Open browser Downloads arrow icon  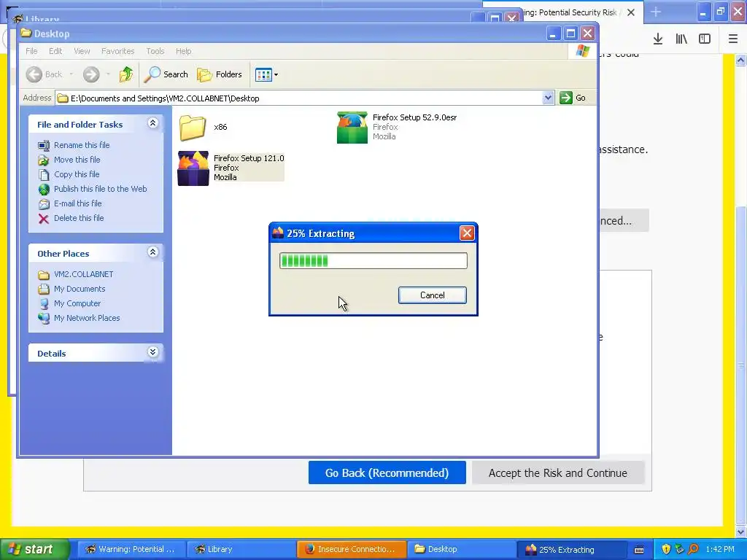658,39
